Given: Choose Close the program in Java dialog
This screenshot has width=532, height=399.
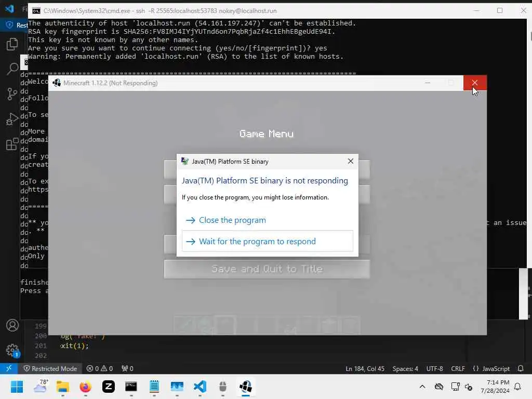Looking at the screenshot, I should [x=268, y=220].
